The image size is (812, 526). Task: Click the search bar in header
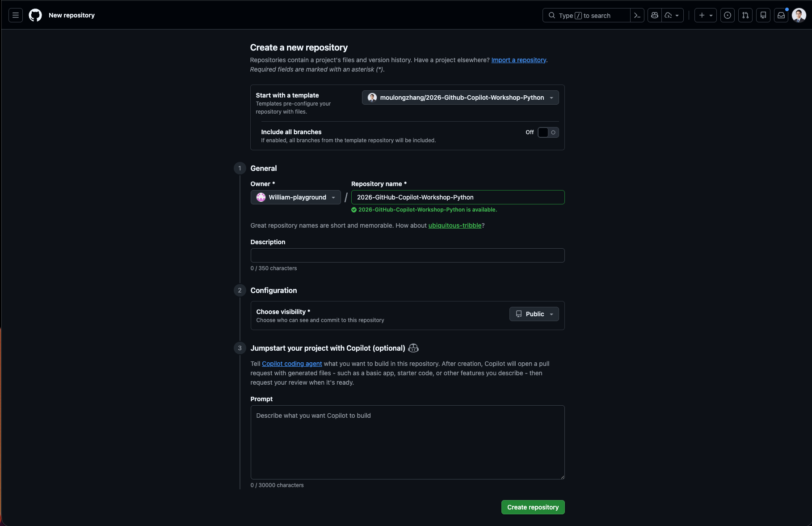[586, 15]
